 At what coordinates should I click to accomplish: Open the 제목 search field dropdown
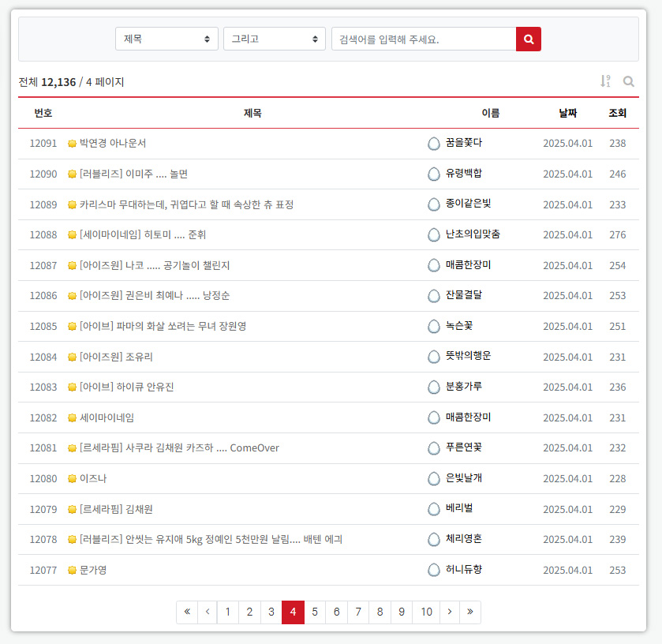click(166, 39)
